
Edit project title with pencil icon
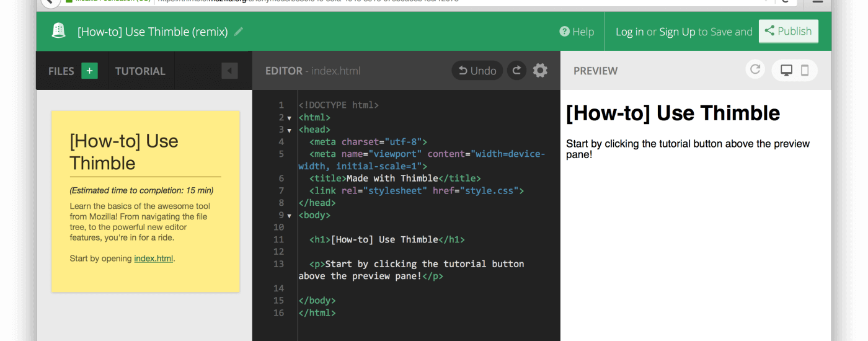coord(239,32)
